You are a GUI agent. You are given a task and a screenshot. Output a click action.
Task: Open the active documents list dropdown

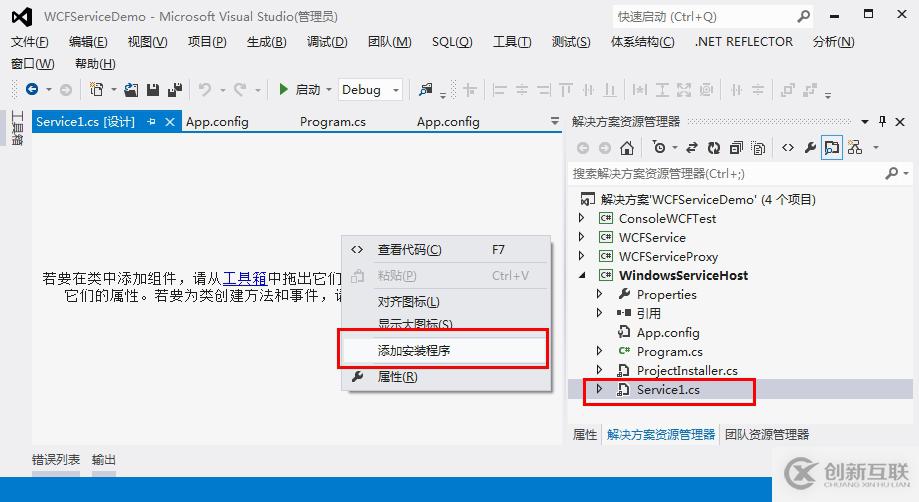pyautogui.click(x=554, y=121)
